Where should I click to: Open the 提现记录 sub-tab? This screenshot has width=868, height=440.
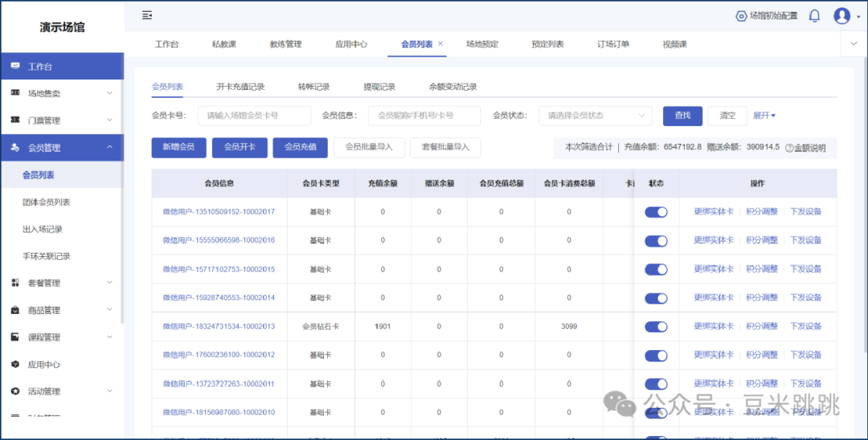379,87
